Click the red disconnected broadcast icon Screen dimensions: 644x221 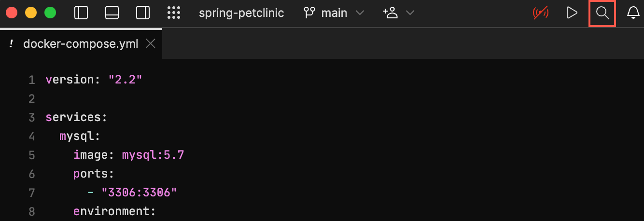point(541,13)
